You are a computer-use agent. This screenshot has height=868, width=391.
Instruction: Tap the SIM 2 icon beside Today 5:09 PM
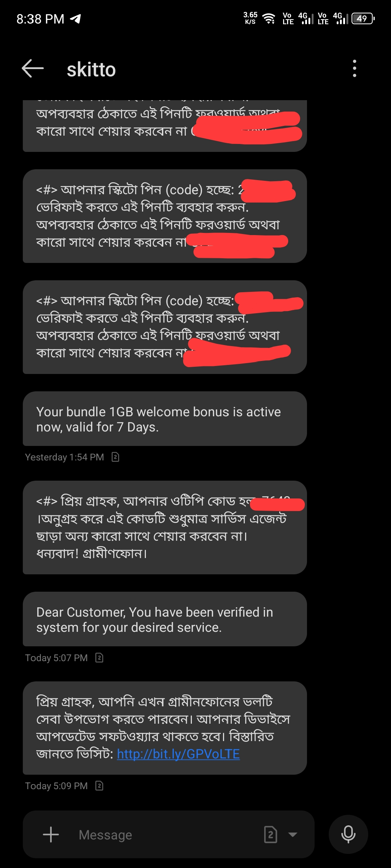click(x=99, y=786)
